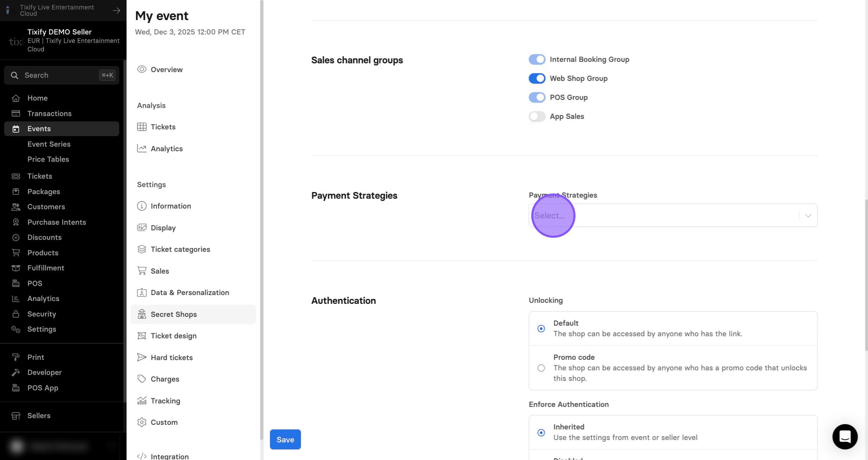This screenshot has height=460, width=868.
Task: Open the support chat bubble
Action: tap(845, 437)
